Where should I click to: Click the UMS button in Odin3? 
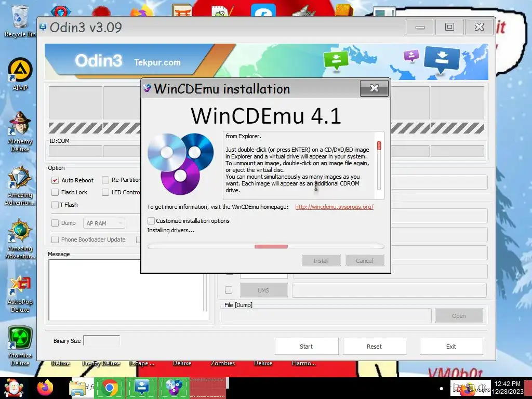263,290
